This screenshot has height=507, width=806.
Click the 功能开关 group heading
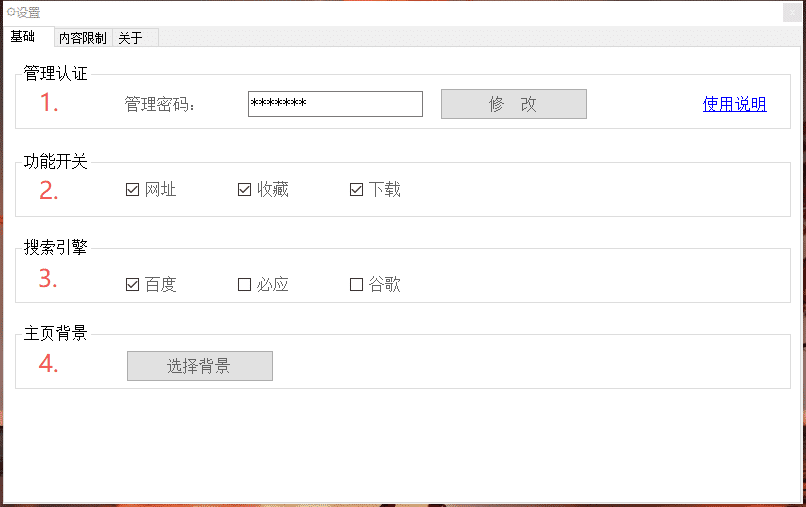[x=56, y=161]
